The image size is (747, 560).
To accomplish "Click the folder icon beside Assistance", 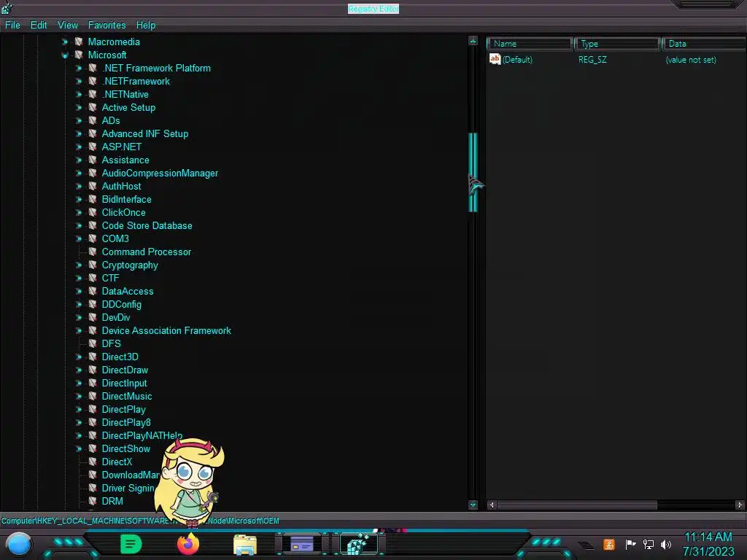I will [x=93, y=160].
